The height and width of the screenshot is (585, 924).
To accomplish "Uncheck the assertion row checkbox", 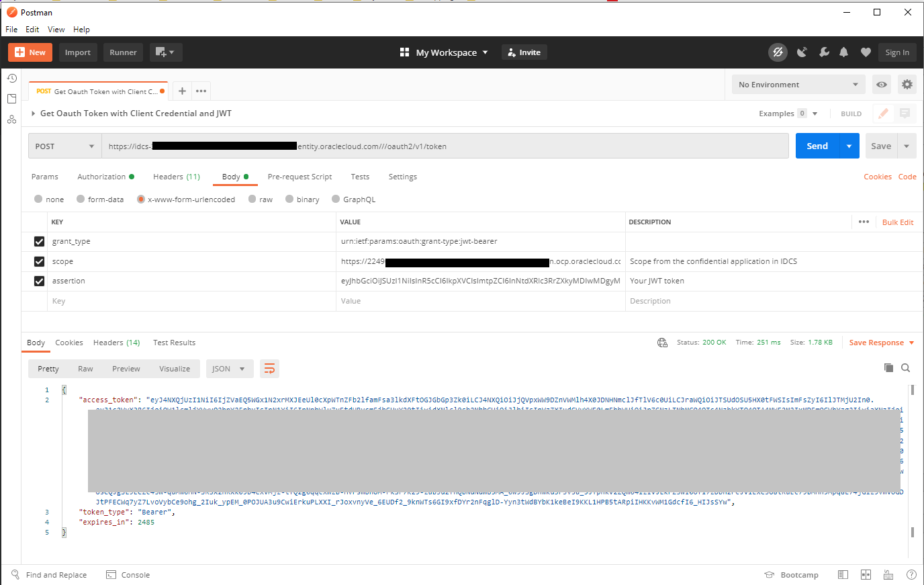I will tap(39, 281).
